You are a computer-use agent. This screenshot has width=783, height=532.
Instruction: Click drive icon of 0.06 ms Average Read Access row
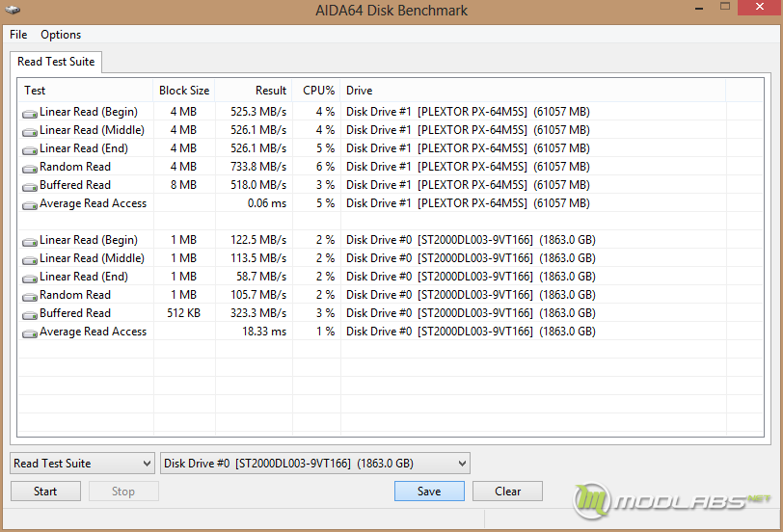(30, 205)
